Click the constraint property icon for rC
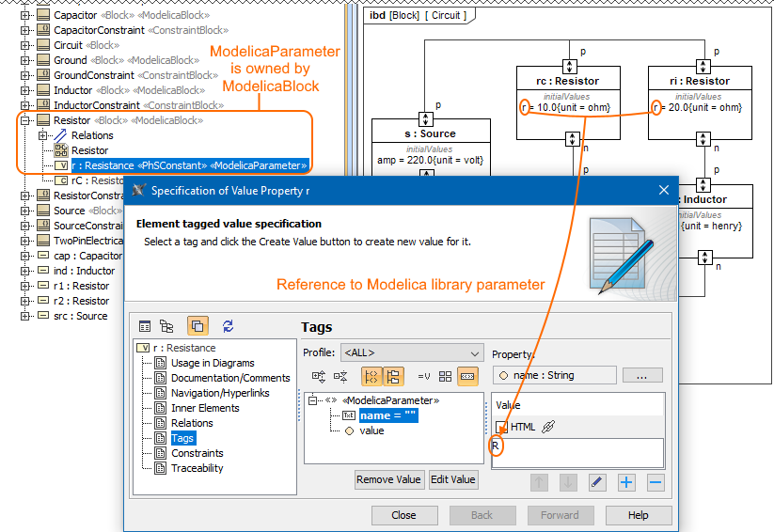 click(61, 180)
